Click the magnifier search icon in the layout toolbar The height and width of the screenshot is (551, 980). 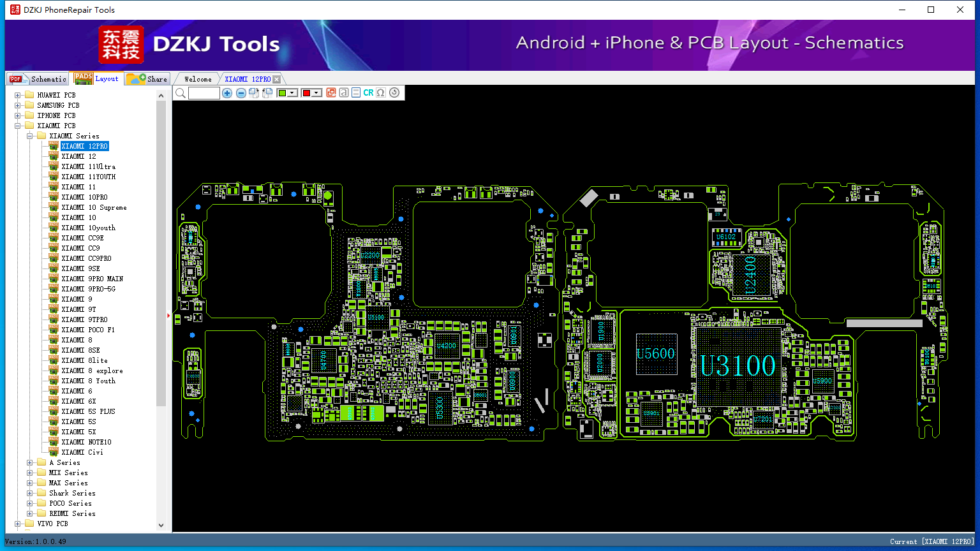pyautogui.click(x=181, y=93)
